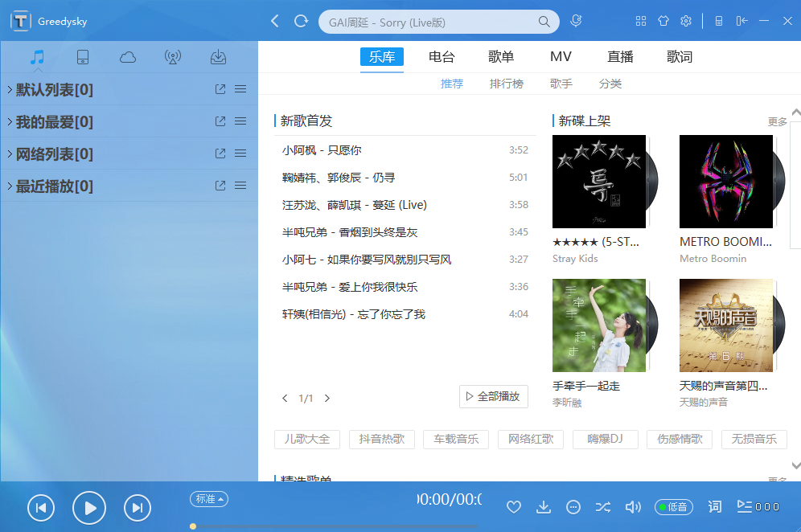This screenshot has height=532, width=801.
Task: Switch to the 歌单 tab
Action: 500,57
